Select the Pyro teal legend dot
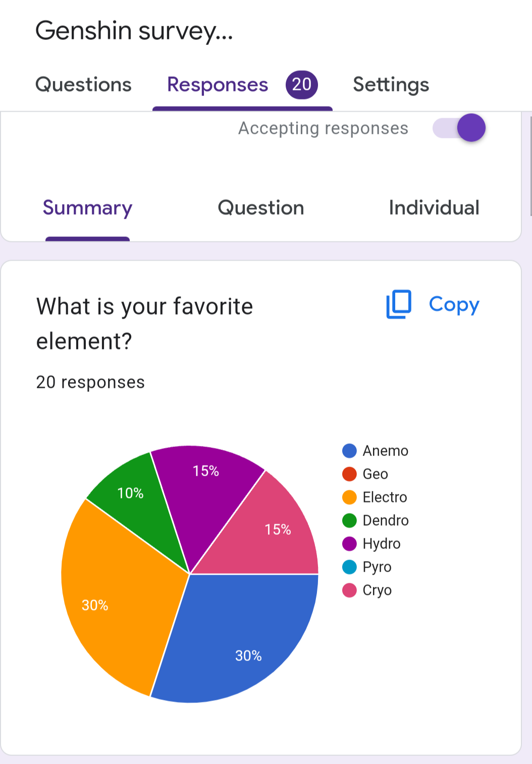This screenshot has height=764, width=532. (349, 567)
